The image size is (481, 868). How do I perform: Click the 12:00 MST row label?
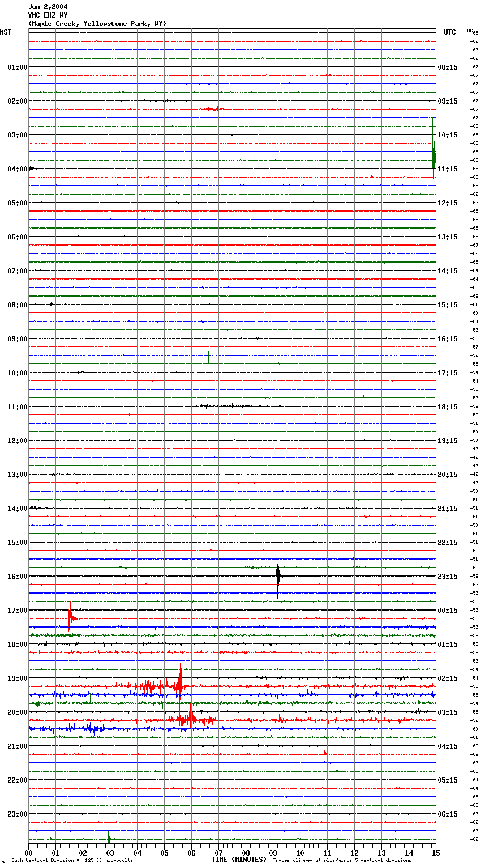[18, 441]
